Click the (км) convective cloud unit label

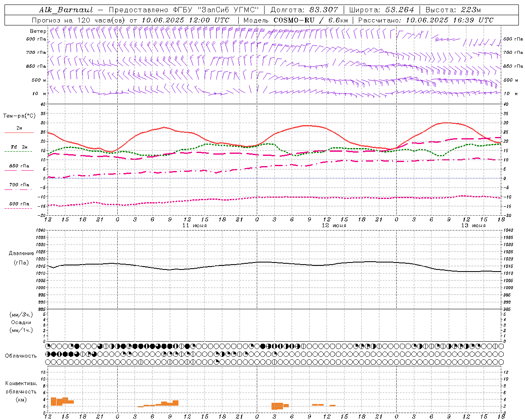[x=21, y=399]
